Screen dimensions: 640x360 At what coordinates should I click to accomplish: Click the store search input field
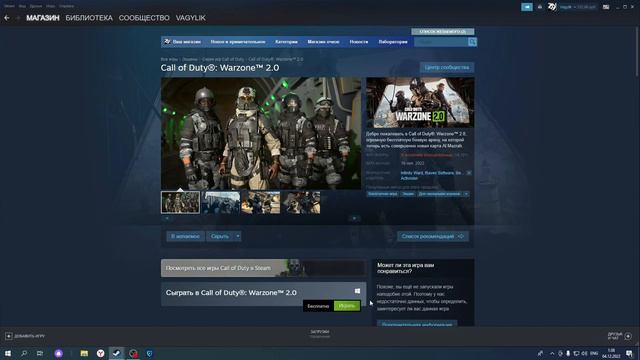[441, 42]
